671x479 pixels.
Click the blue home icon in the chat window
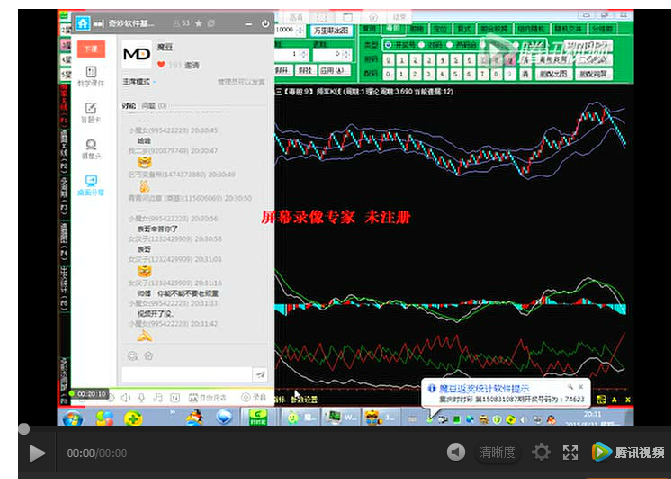pos(83,24)
